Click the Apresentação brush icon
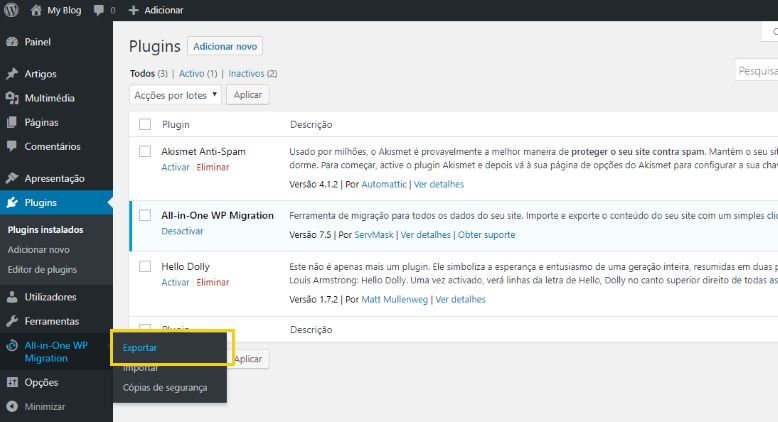Image resolution: width=778 pixels, height=422 pixels. [12, 178]
